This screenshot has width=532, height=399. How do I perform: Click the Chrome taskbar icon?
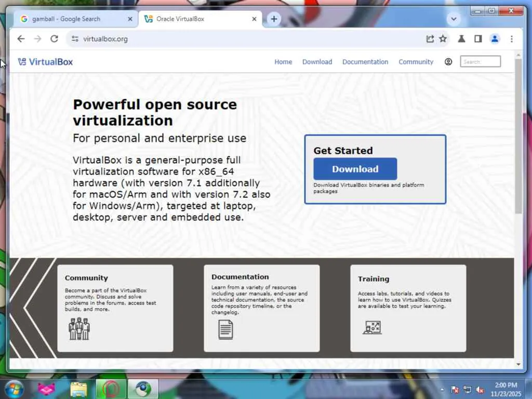pos(143,389)
